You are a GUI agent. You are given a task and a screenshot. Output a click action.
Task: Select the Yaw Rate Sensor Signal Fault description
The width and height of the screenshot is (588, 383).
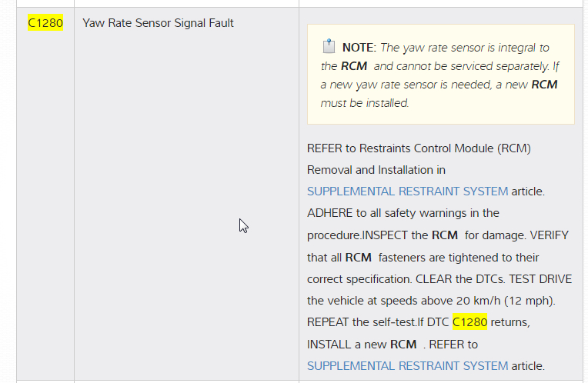158,23
